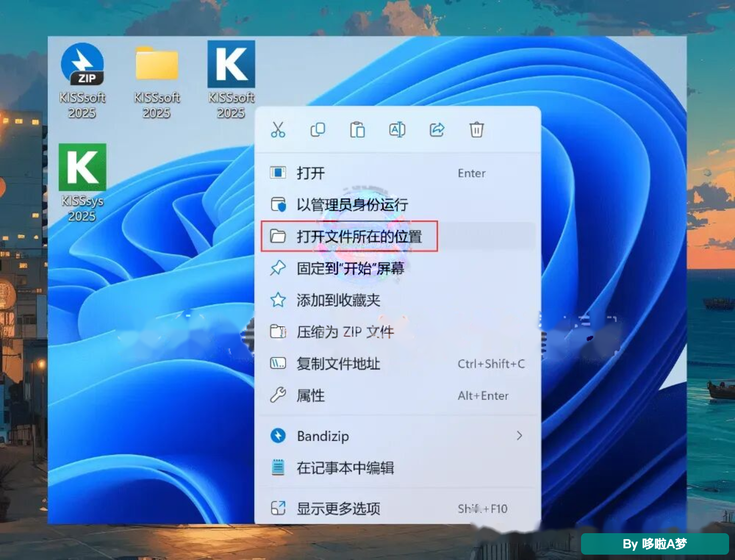Choose 打开文件所在的位置 menu entry
Image resolution: width=735 pixels, height=560 pixels.
tap(398, 236)
